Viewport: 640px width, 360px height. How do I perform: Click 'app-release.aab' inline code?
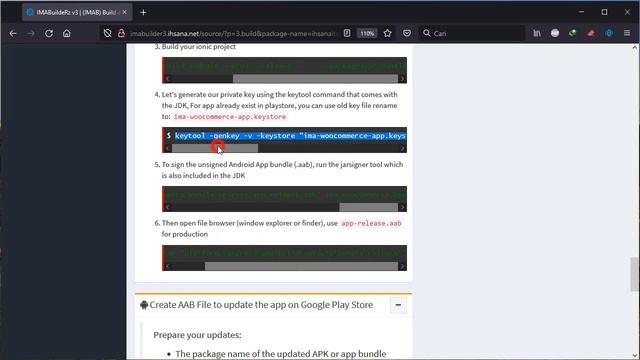click(x=371, y=223)
